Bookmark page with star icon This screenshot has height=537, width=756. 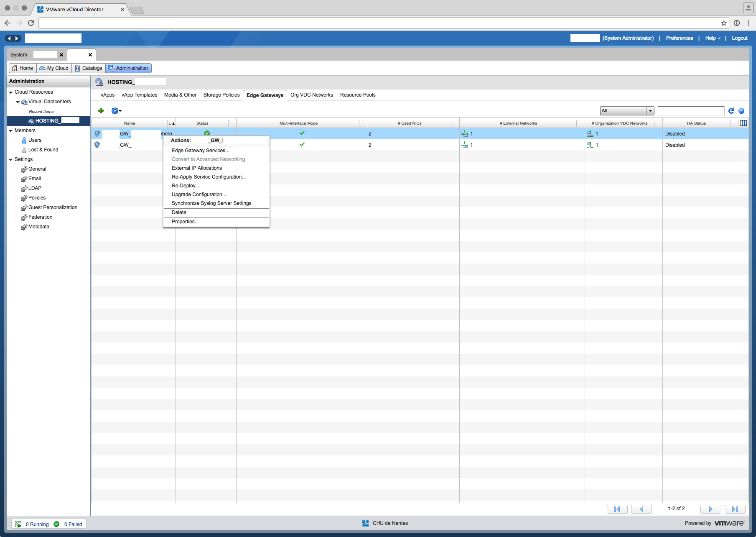[x=723, y=23]
